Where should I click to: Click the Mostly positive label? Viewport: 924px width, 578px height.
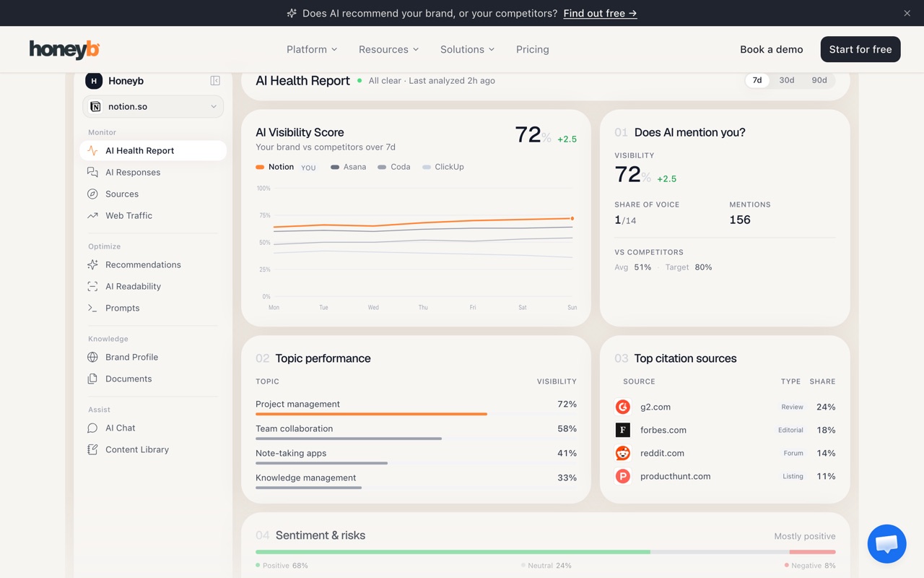pyautogui.click(x=805, y=536)
